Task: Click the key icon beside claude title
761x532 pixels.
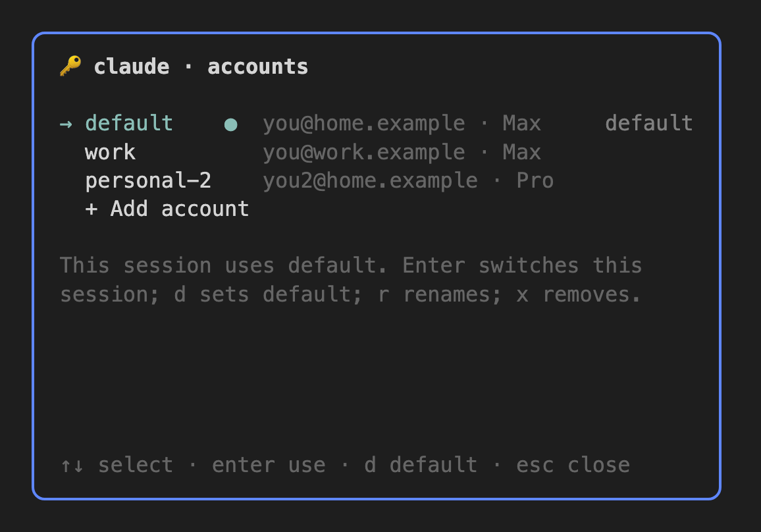Action: click(70, 66)
